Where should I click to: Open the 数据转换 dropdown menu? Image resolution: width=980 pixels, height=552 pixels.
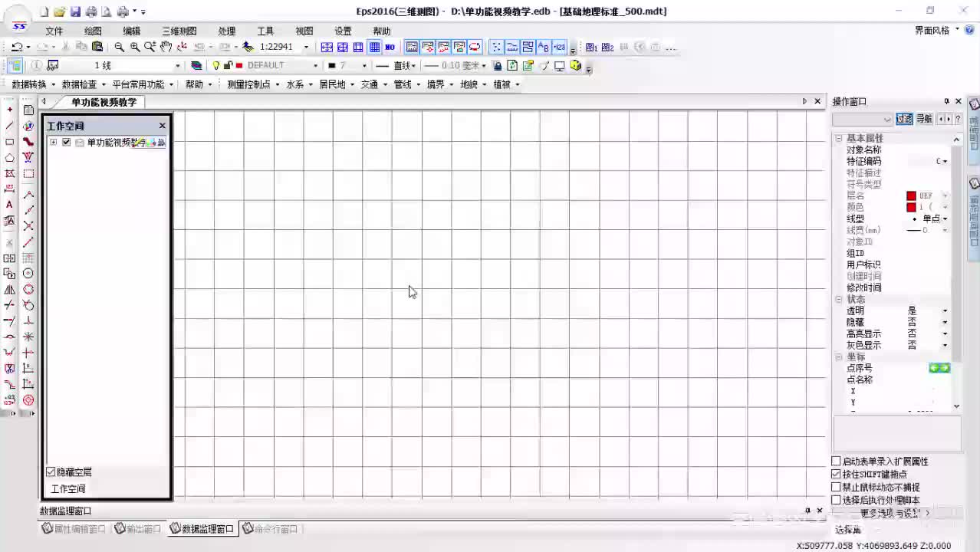pyautogui.click(x=33, y=84)
